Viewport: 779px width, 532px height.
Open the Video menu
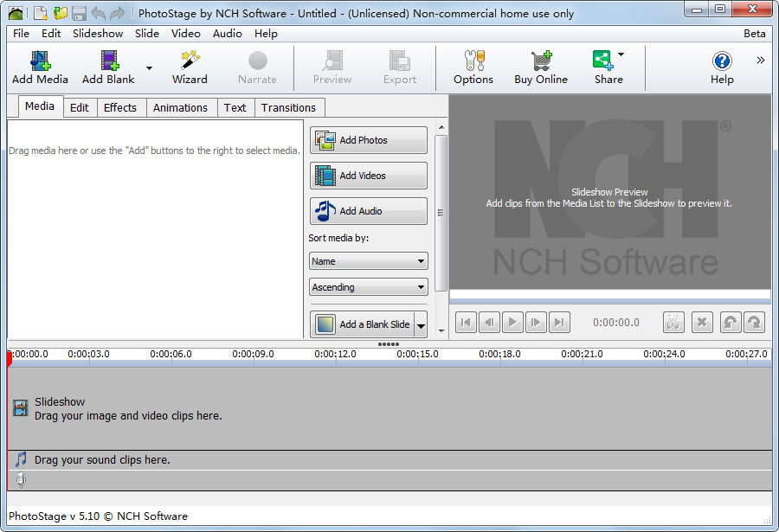(186, 33)
